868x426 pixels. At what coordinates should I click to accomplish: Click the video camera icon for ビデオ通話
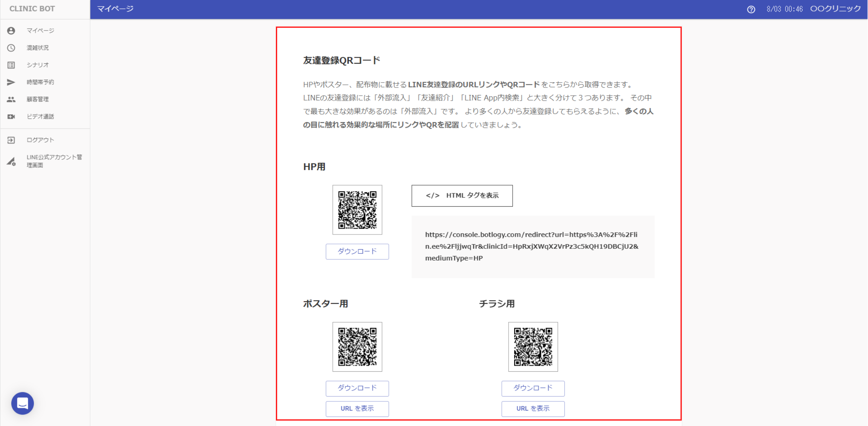click(11, 116)
